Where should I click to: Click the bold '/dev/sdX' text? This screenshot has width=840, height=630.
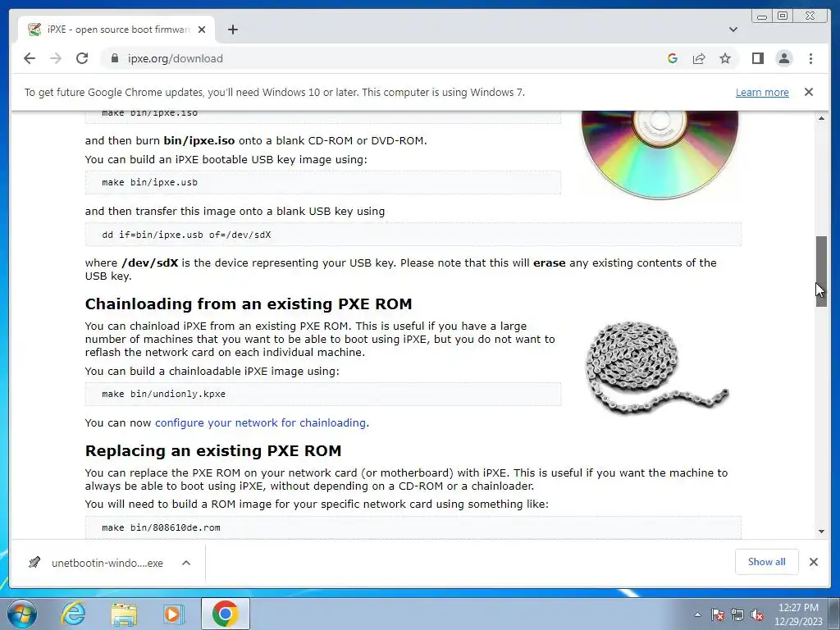(149, 263)
